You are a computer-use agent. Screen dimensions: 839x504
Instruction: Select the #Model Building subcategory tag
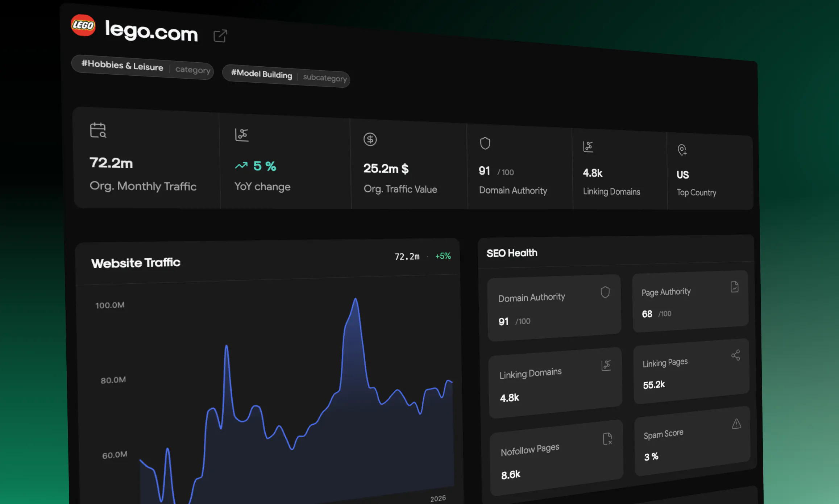pyautogui.click(x=286, y=76)
